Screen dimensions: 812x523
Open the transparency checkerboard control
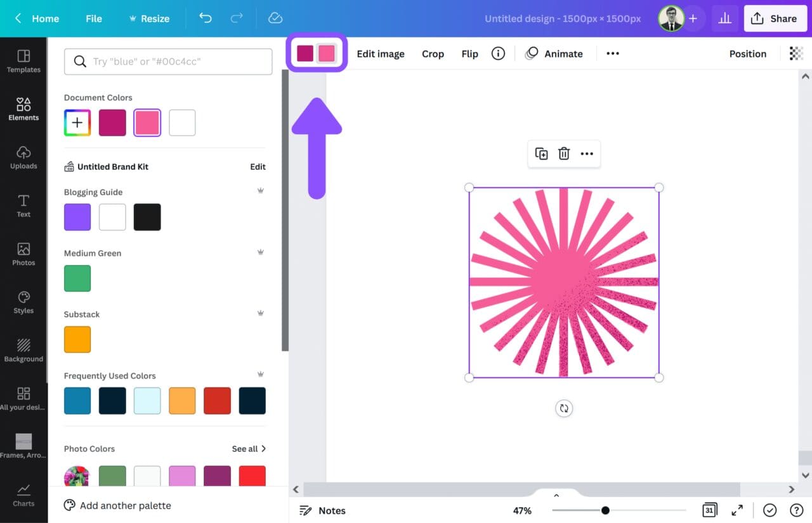tap(796, 54)
